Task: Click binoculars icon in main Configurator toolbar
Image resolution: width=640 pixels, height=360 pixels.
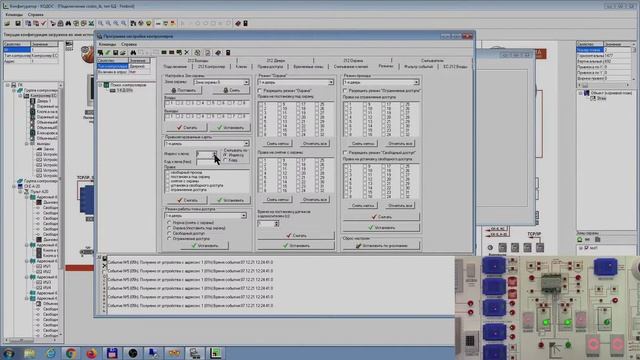Action: click(x=68, y=23)
